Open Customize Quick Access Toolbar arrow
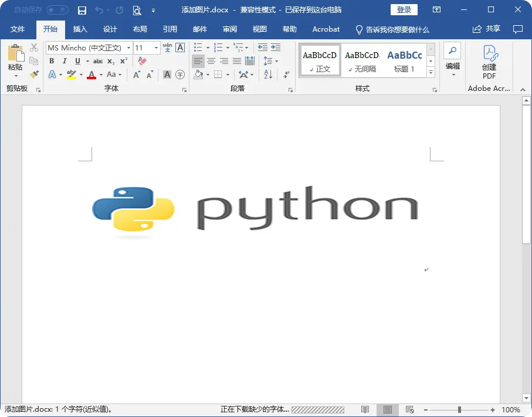This screenshot has height=417, width=532. click(x=153, y=11)
